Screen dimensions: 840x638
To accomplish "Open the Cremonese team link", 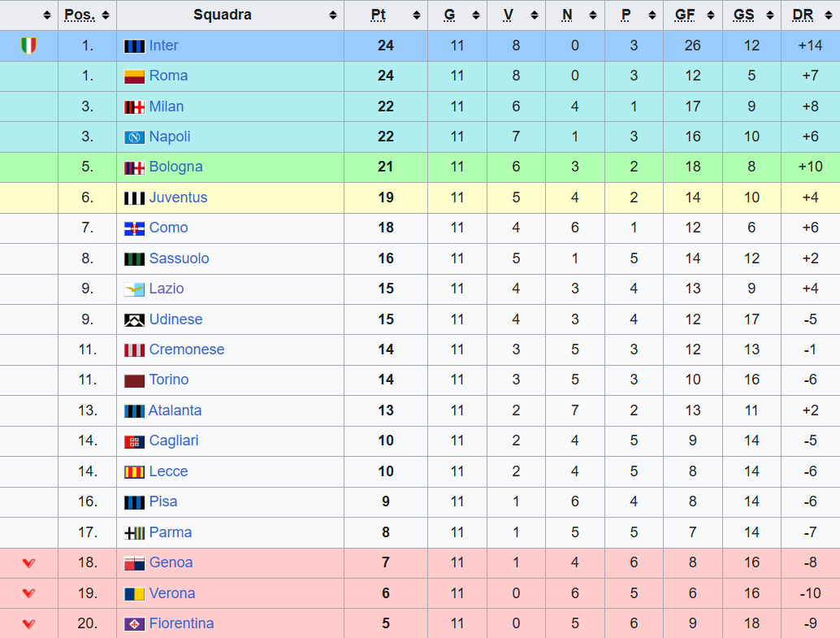I will tap(186, 350).
